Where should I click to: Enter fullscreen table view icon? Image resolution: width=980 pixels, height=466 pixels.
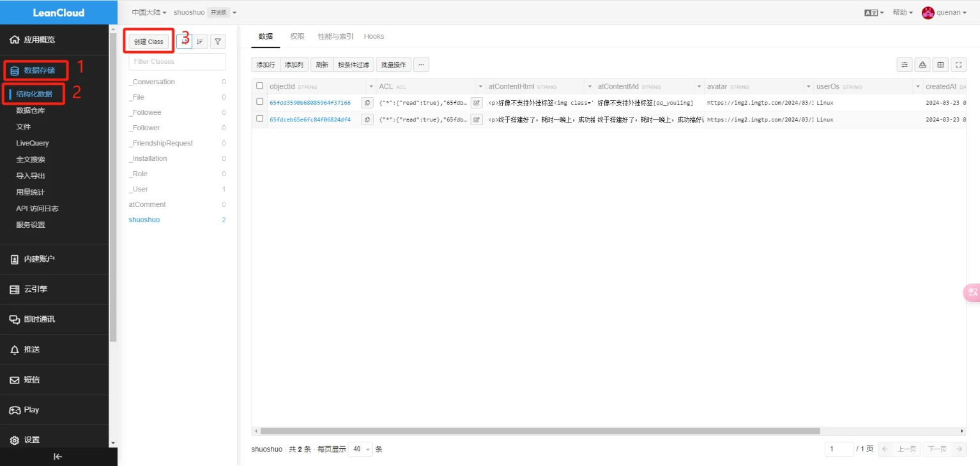pyautogui.click(x=958, y=64)
